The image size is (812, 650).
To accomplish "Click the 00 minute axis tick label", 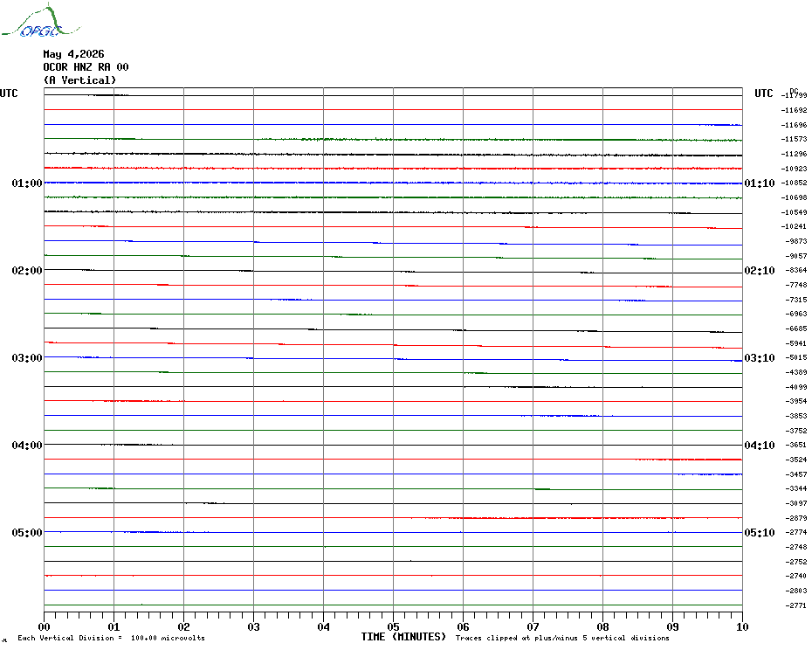I will coord(44,626).
